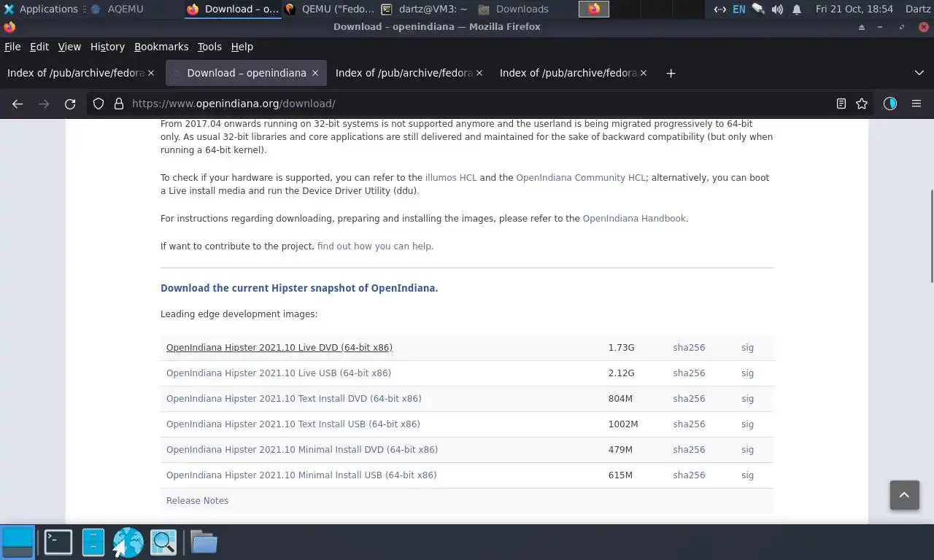The height and width of the screenshot is (560, 934).
Task: Open sha256 for Text Install DVD row
Action: [689, 399]
